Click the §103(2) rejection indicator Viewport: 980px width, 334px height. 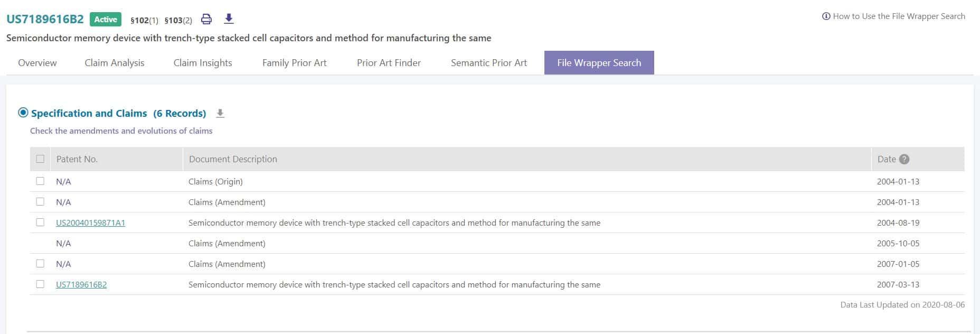(x=178, y=21)
